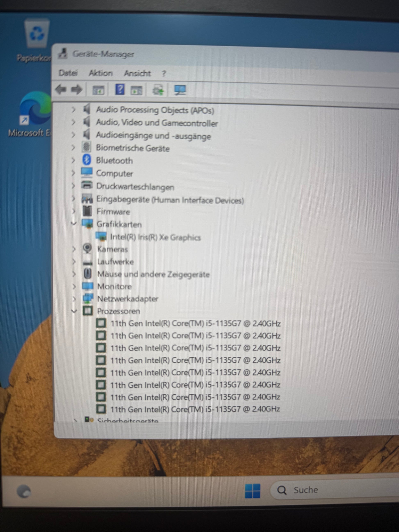Click the update driver toolbar icon
The image size is (399, 532).
click(158, 90)
